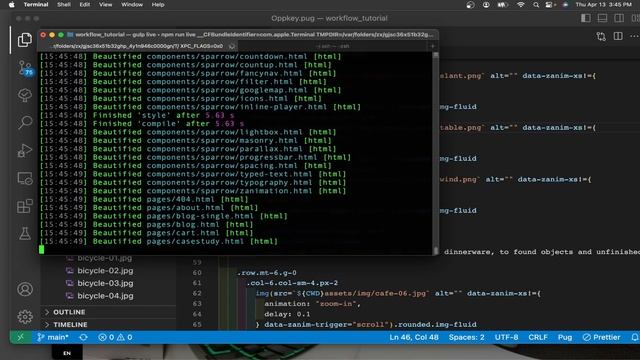640x360 pixels.
Task: Open the Testing flask view
Action: [x=24, y=234]
